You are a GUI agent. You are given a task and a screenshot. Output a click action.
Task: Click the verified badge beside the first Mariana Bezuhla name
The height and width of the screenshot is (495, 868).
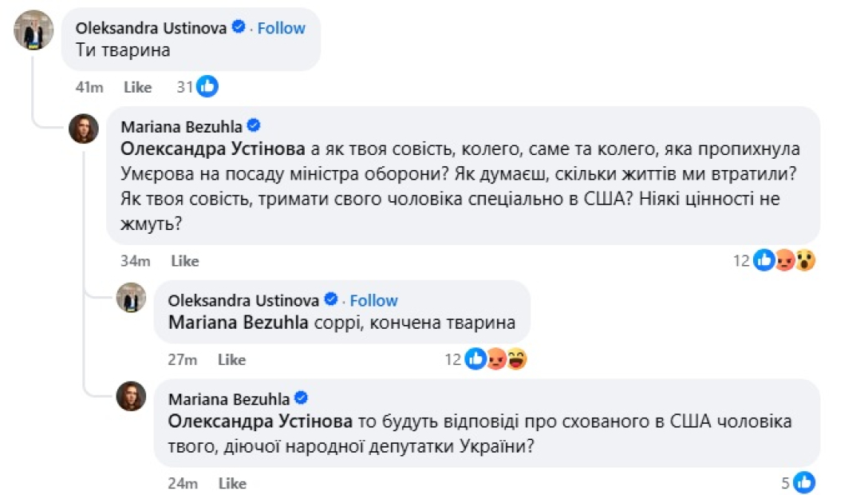coord(254,126)
